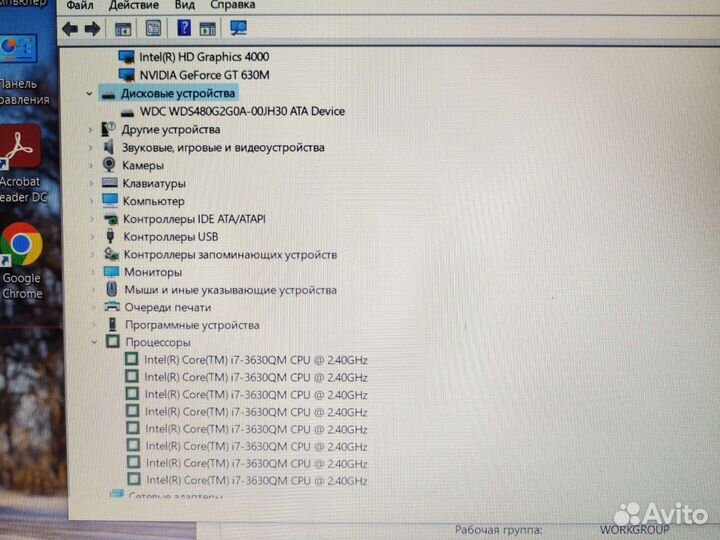Image resolution: width=720 pixels, height=540 pixels.
Task: Select the Дисковые устройства category
Action: pos(178,94)
